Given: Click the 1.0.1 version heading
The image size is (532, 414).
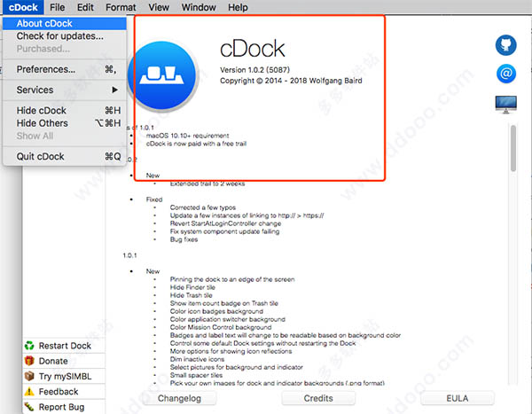Looking at the screenshot, I should click(129, 255).
